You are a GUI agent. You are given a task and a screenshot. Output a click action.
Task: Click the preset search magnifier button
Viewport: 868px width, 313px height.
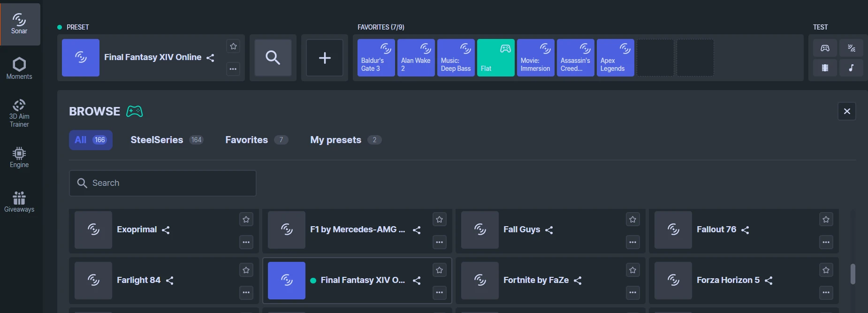273,58
